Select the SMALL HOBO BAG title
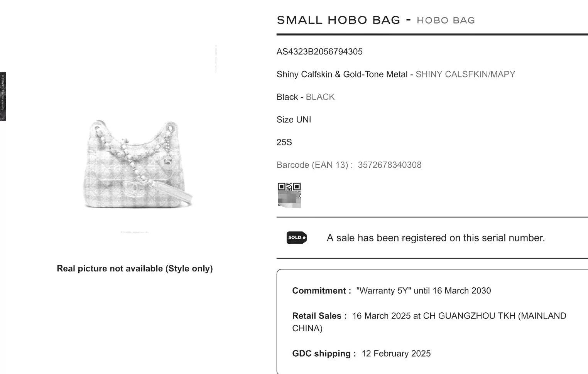This screenshot has height=374, width=588. click(x=338, y=20)
